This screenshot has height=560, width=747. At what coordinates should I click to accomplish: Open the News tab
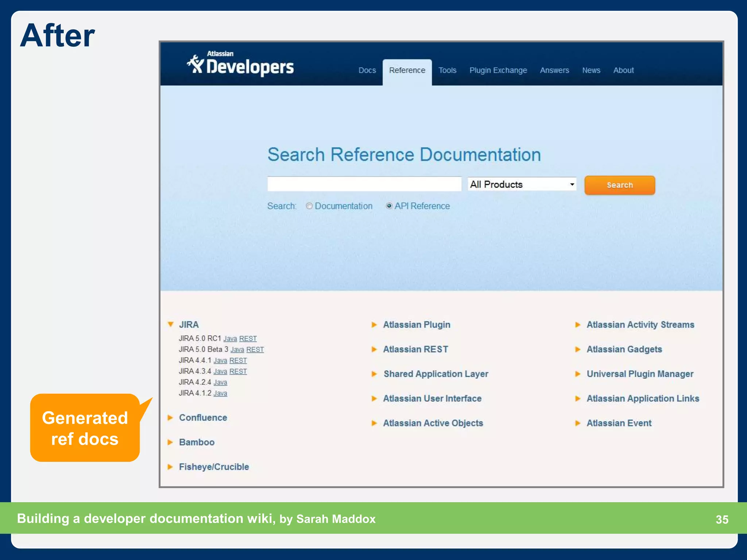[591, 70]
